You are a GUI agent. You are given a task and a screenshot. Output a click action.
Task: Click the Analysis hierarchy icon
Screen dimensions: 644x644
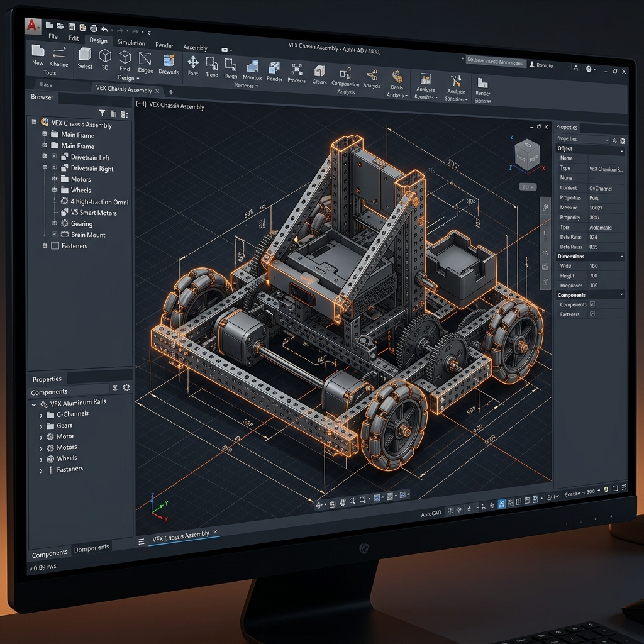tap(372, 75)
